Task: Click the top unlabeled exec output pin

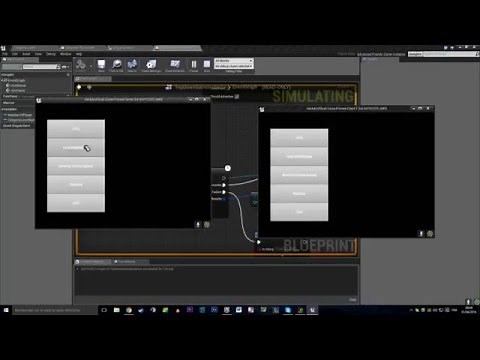Action: click(224, 178)
